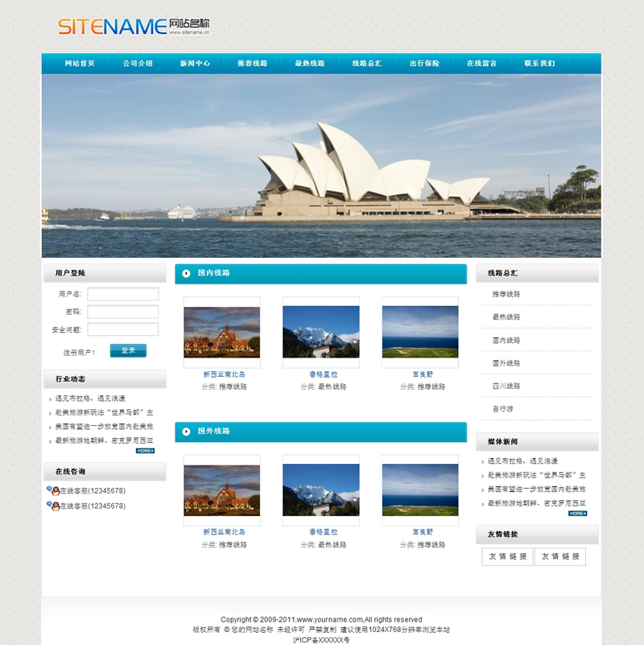Click the second QQ 在线客服 penguin icon

(53, 506)
